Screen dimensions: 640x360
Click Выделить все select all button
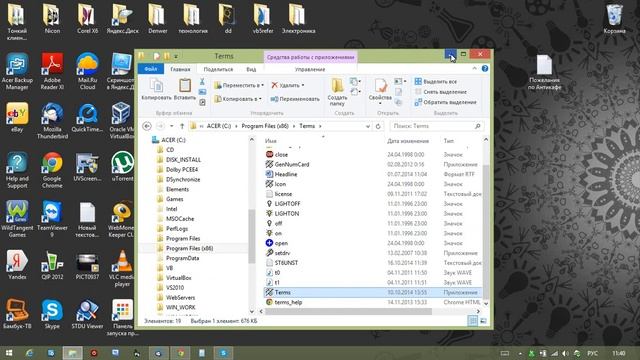click(436, 82)
